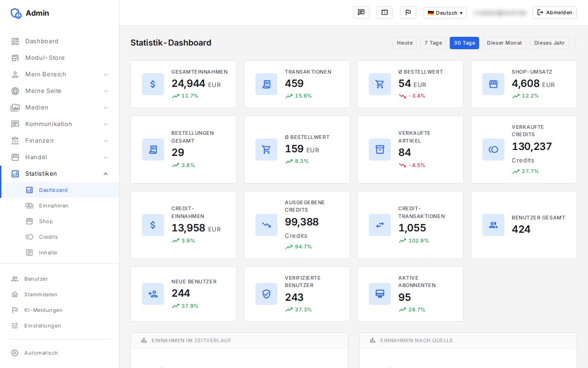Viewport: 588px width, 368px height.
Task: Expand the Handel menu
Action: [60, 157]
